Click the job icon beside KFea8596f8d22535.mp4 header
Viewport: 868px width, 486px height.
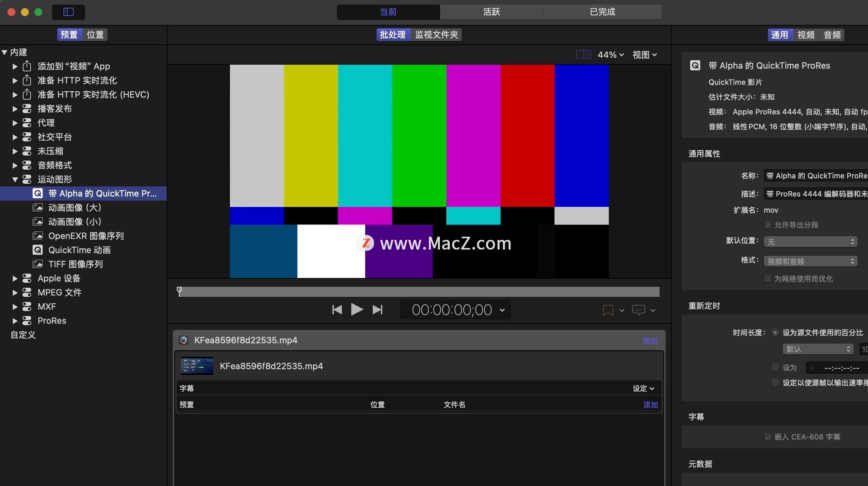click(x=184, y=340)
